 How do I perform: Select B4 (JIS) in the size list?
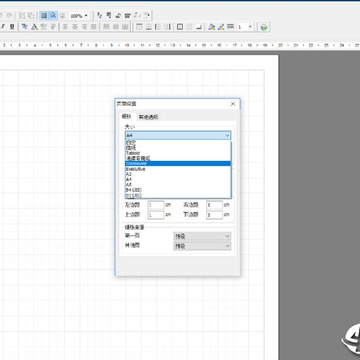coord(178,190)
